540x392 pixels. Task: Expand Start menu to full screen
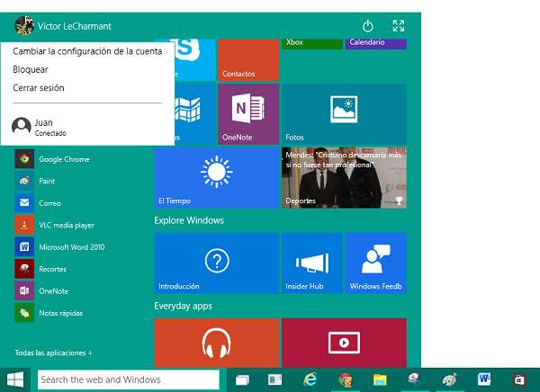(399, 26)
